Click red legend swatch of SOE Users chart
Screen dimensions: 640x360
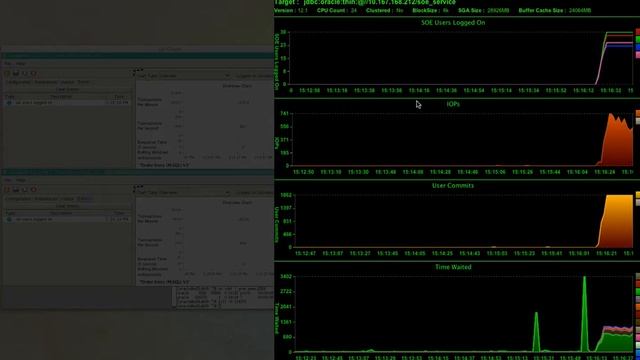coord(638,31)
